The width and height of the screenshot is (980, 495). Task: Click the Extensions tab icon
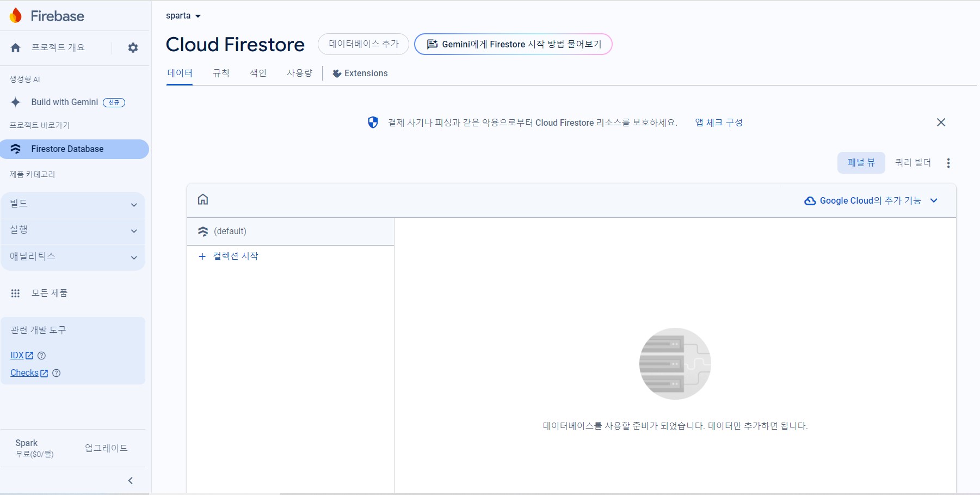point(337,74)
